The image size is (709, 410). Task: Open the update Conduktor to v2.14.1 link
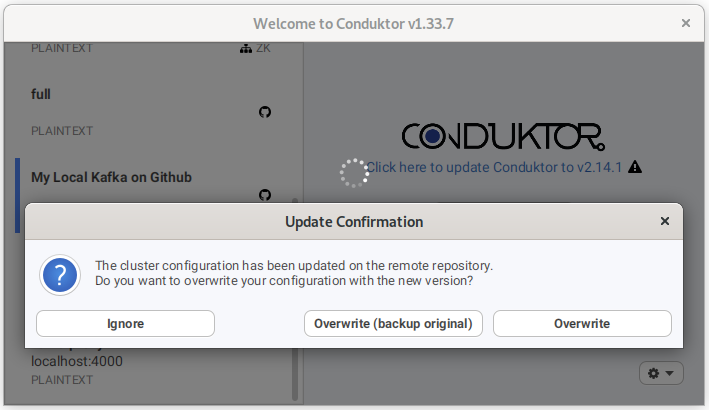[x=494, y=167]
